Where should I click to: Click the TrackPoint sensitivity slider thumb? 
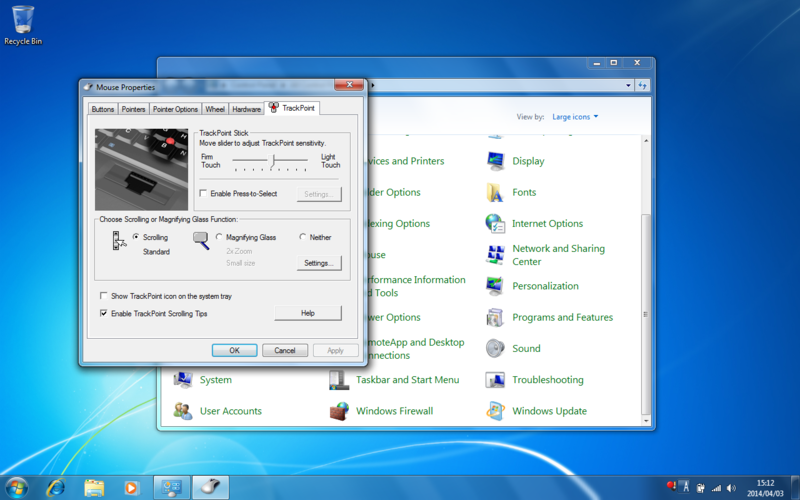coord(273,161)
